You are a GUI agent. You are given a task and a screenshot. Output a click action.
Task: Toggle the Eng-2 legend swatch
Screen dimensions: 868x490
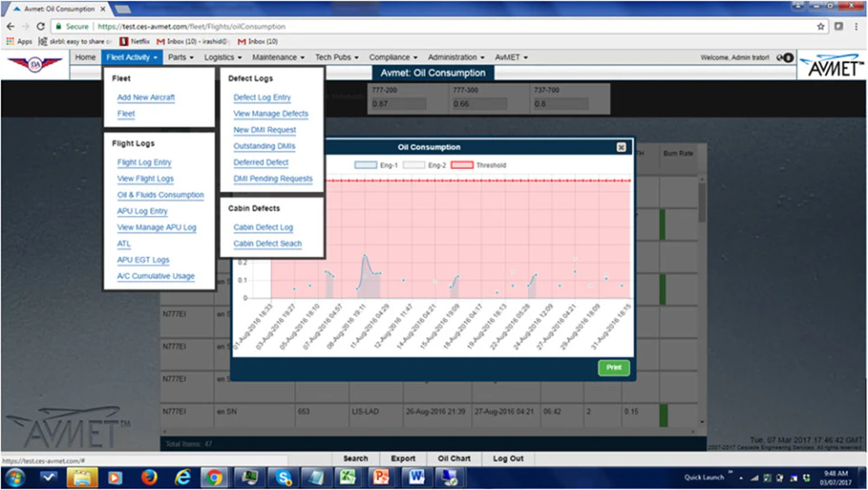tap(413, 165)
